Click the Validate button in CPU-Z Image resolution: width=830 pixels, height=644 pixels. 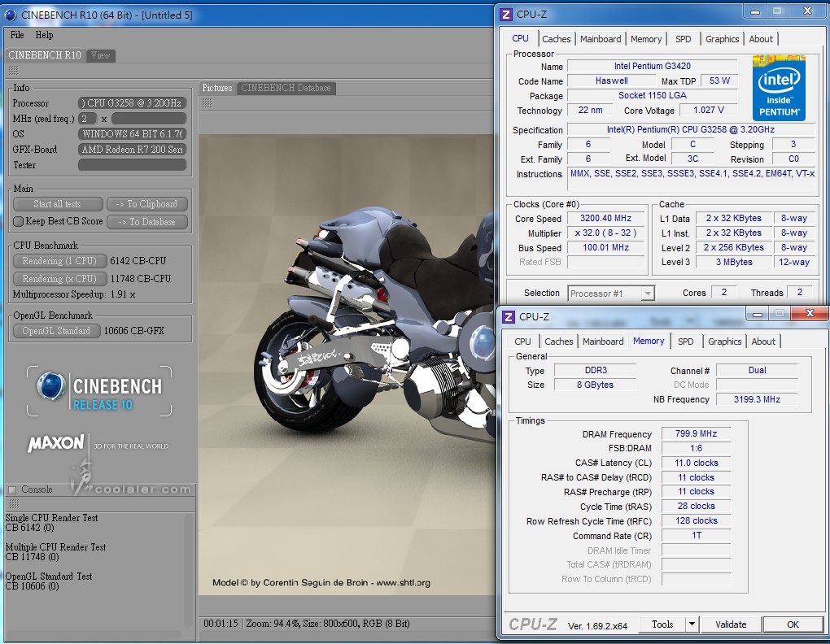pyautogui.click(x=731, y=624)
